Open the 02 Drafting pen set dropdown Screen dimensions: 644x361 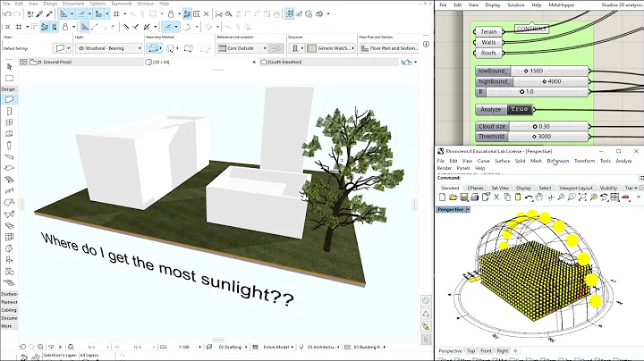pyautogui.click(x=232, y=347)
